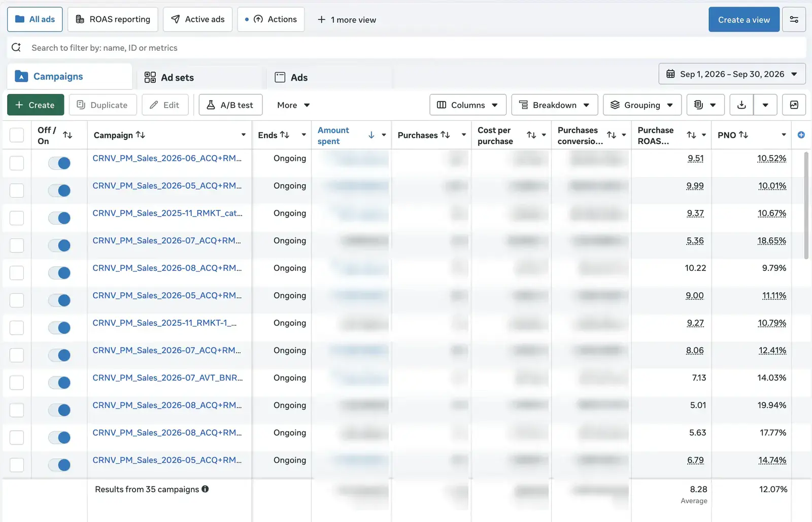Sort Cost per purchase arrows icon

[531, 135]
